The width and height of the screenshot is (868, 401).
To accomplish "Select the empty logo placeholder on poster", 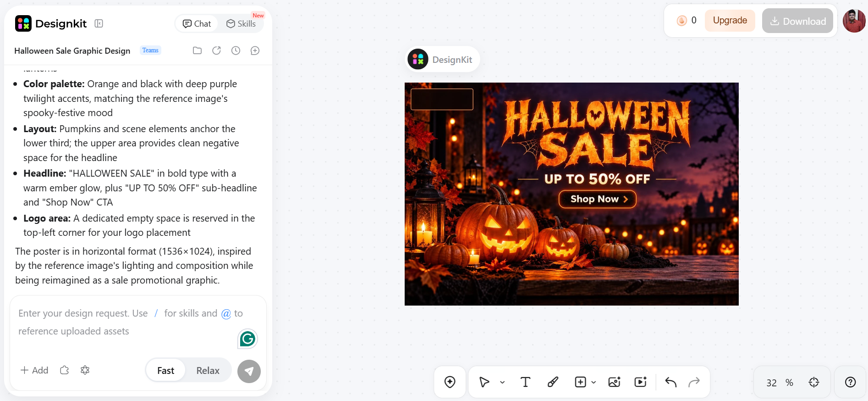I will point(442,99).
